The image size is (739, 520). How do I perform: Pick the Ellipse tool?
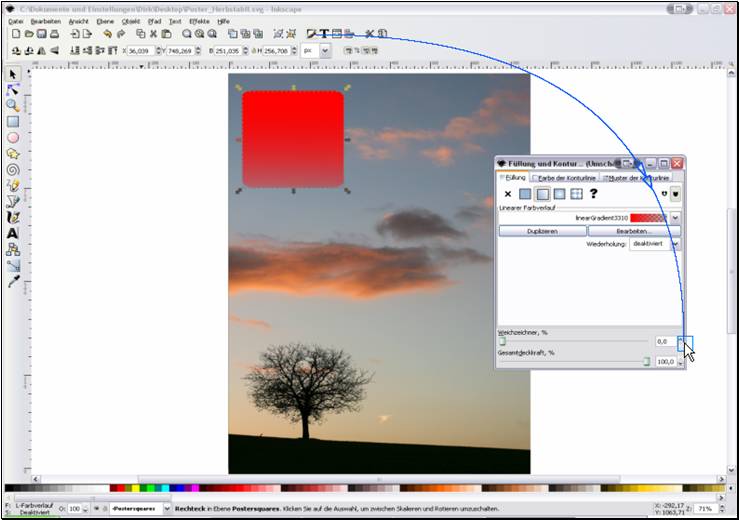tap(13, 138)
